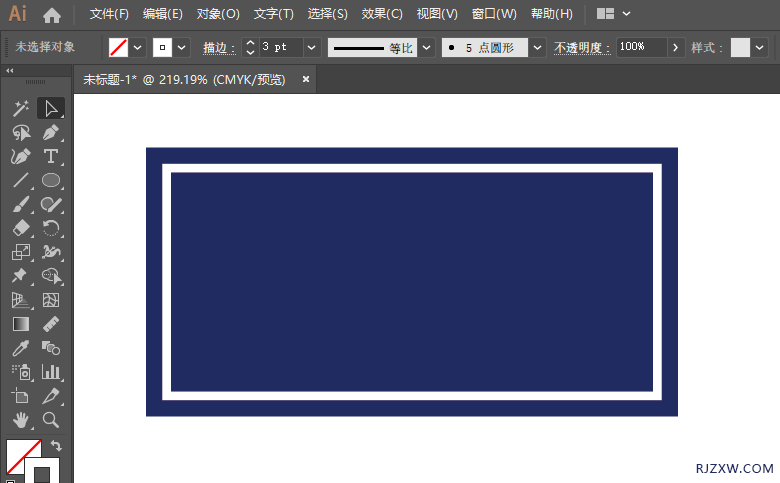This screenshot has height=483, width=780.
Task: Select the Shaper tool
Action: (x=51, y=204)
